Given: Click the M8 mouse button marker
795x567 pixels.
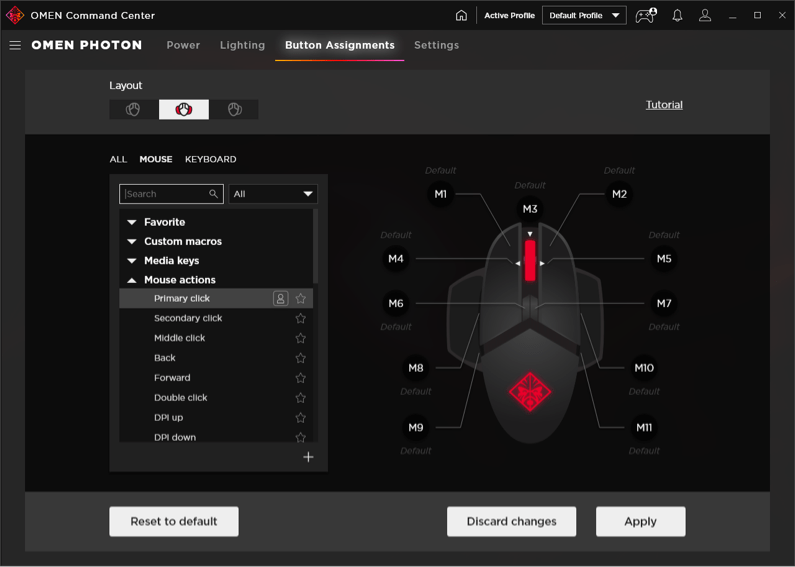Looking at the screenshot, I should pyautogui.click(x=416, y=368).
